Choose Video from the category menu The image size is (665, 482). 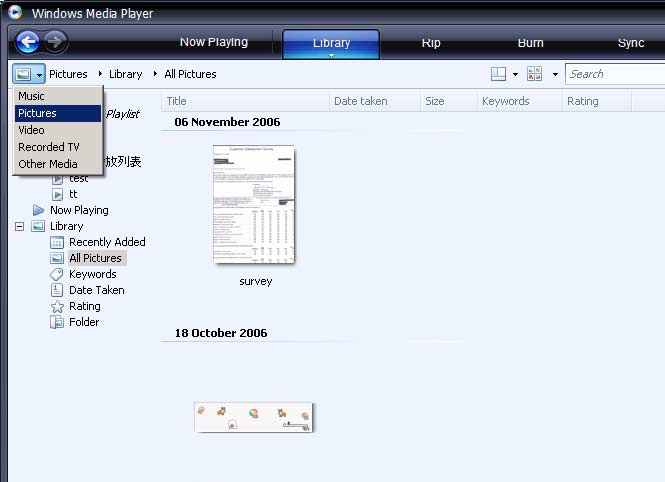coord(58,130)
